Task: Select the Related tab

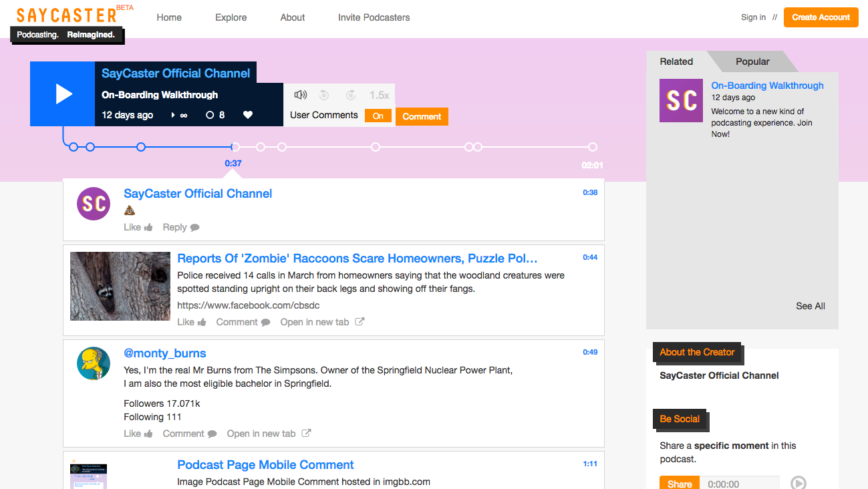Action: 676,61
